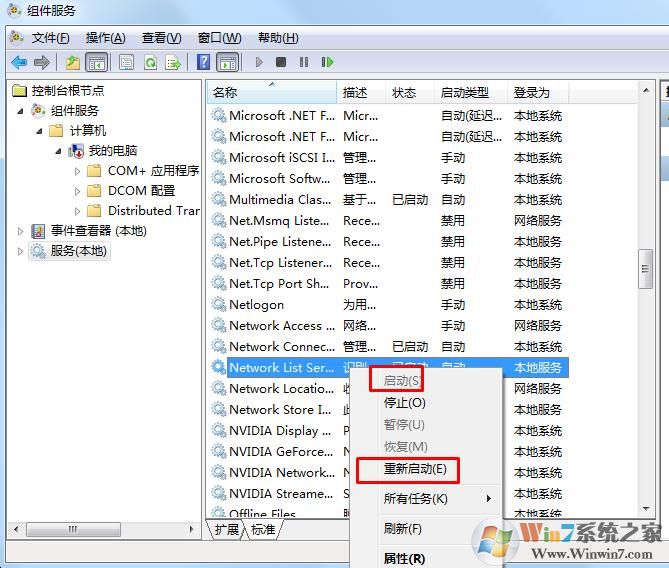Click the 组件服务 icon in tree
Screen dimensions: 669x568
tap(38, 111)
